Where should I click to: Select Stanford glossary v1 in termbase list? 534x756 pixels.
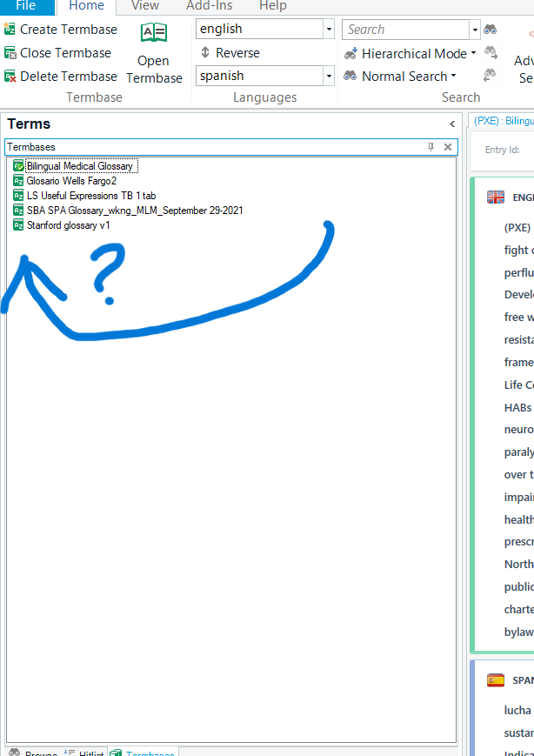[69, 225]
